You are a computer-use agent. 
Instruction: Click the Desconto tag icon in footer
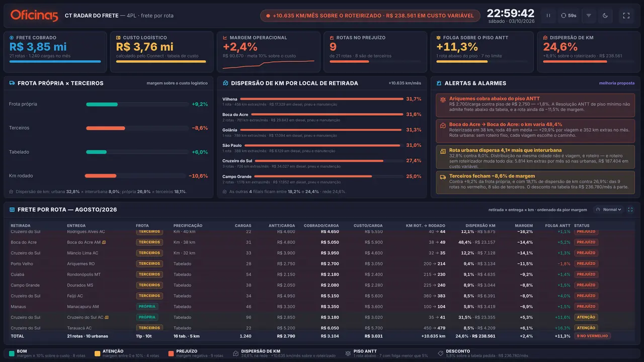[441, 353]
